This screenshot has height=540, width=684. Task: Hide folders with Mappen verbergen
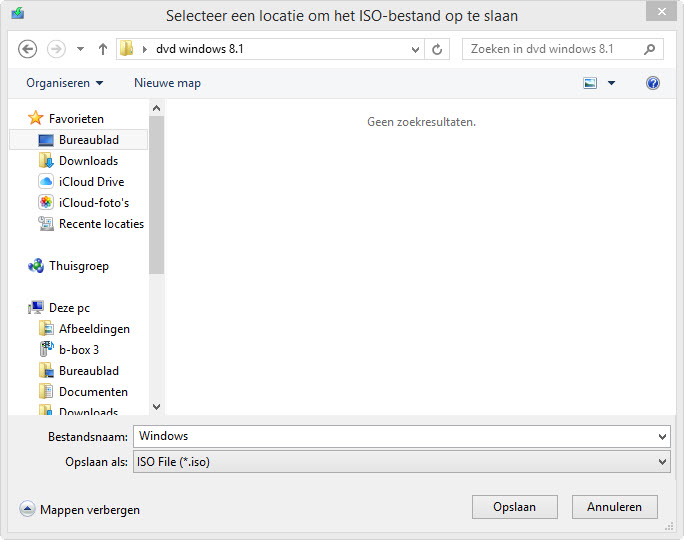click(79, 509)
